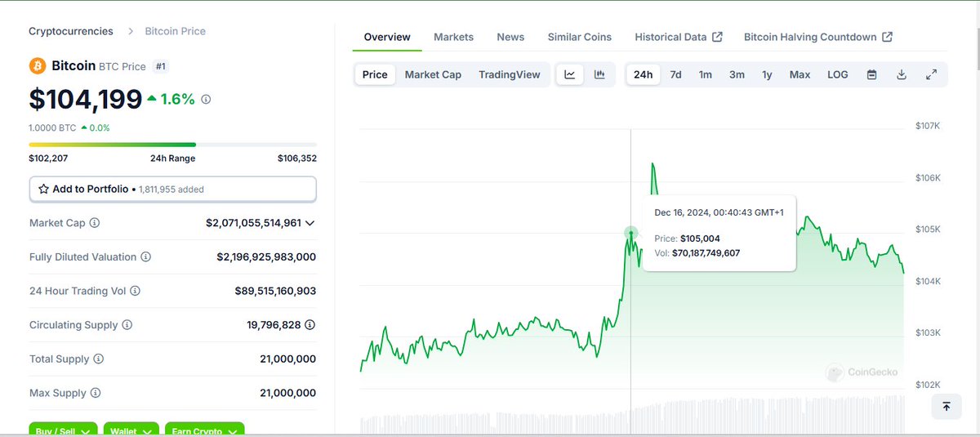Screen dimensions: 980x437
Task: Select the Max time range
Action: 800,74
